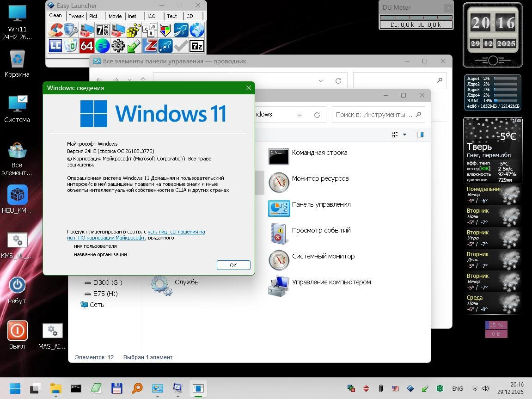The height and width of the screenshot is (399, 532).
Task: Switch to the Tweak tab
Action: pos(76,16)
